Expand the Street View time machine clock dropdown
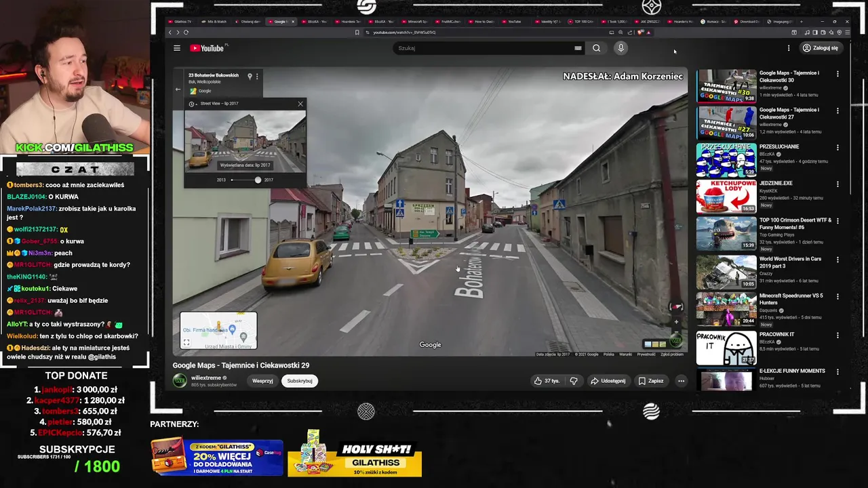The width and height of the screenshot is (868, 488). pos(193,104)
